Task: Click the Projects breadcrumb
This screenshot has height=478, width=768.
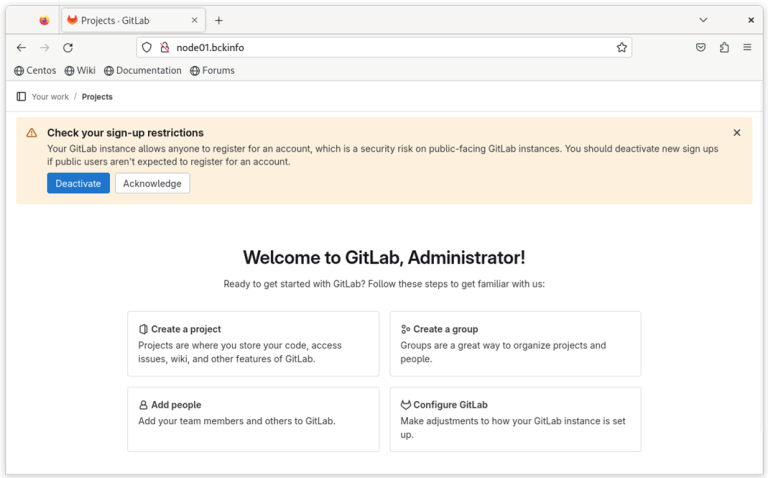Action: point(97,97)
